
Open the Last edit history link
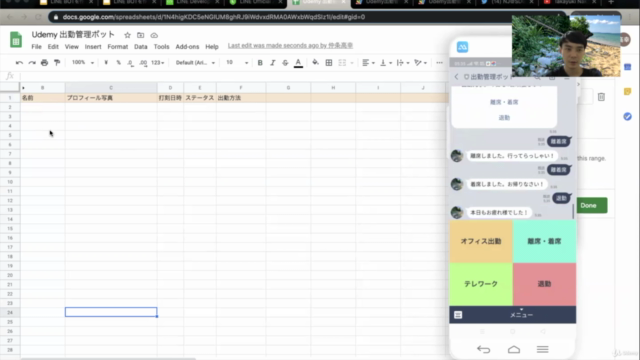290,45
